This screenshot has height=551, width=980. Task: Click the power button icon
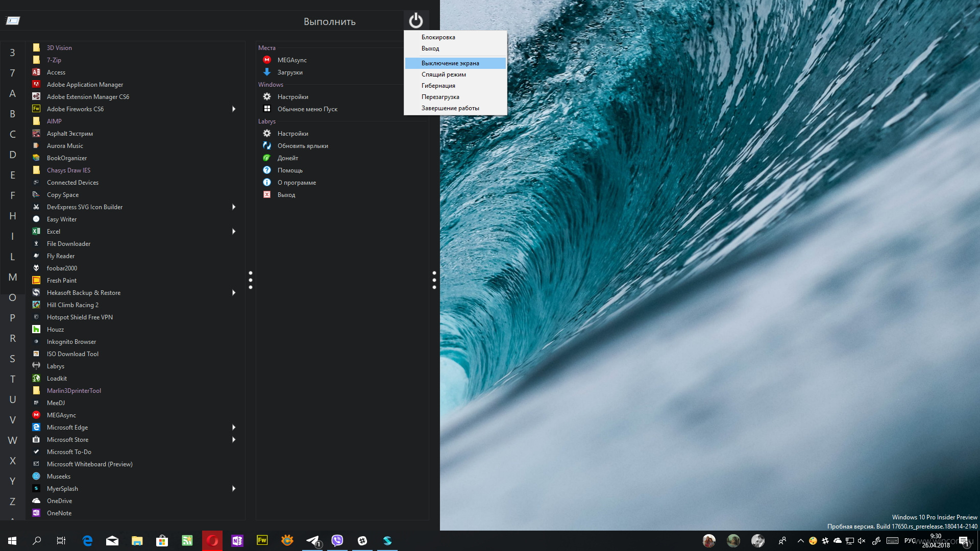(x=416, y=20)
